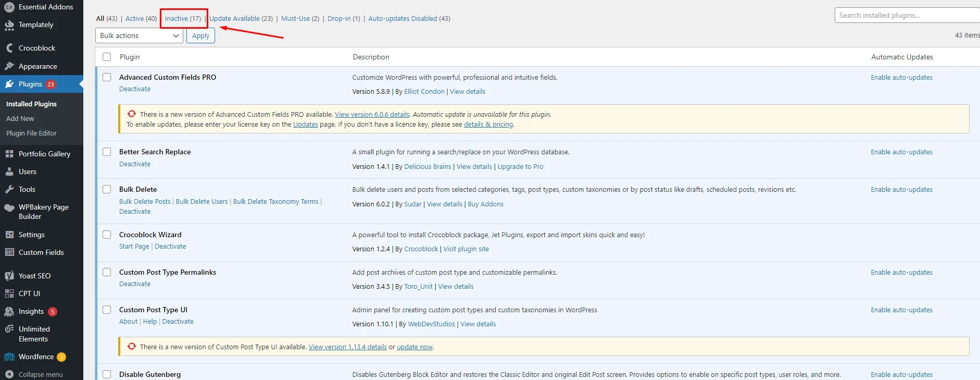Click the Wordfence notification badge 3
Screen dimensions: 980x380
point(61,357)
